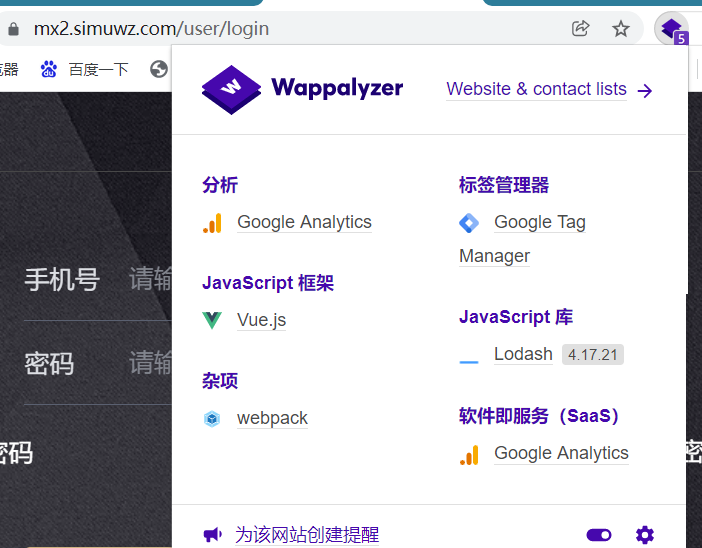Viewport: 702px width, 548px height.
Task: Bookmark this page with the star icon
Action: click(621, 29)
